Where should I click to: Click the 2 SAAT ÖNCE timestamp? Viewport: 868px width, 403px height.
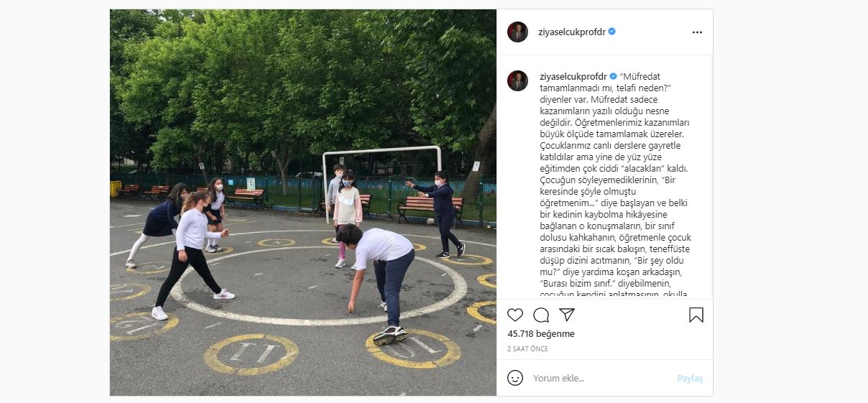527,349
